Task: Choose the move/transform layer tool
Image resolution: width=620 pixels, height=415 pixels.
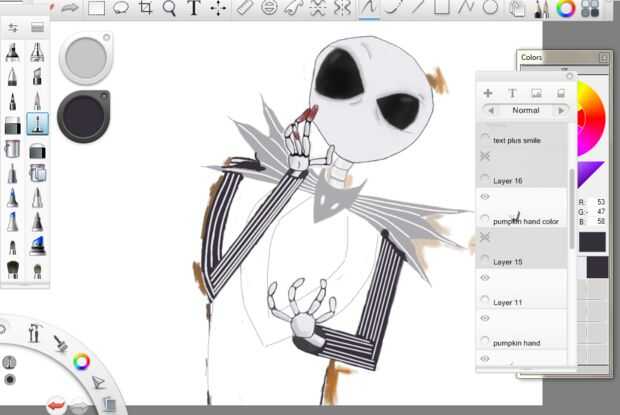Action: click(218, 8)
